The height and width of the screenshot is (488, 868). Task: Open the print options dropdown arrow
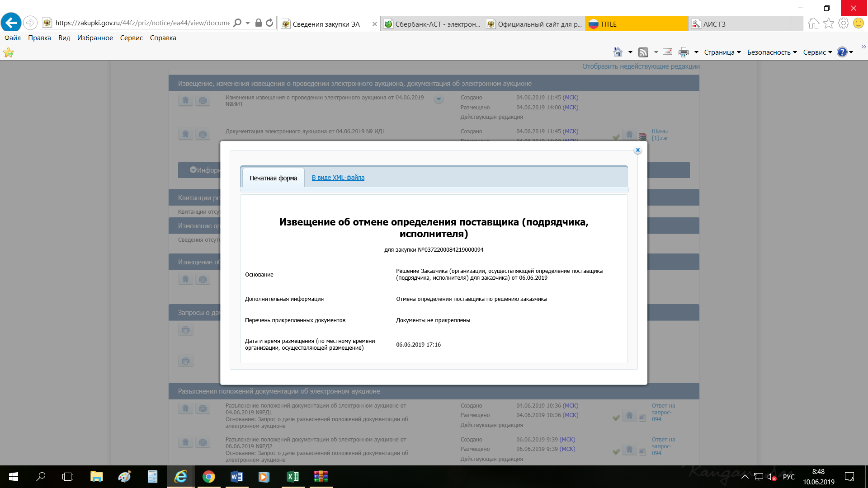coord(696,52)
